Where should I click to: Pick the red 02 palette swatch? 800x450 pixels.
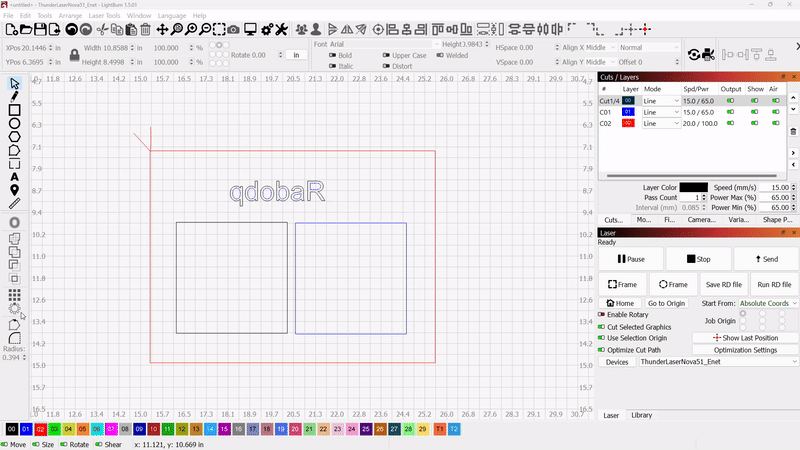tap(41, 428)
